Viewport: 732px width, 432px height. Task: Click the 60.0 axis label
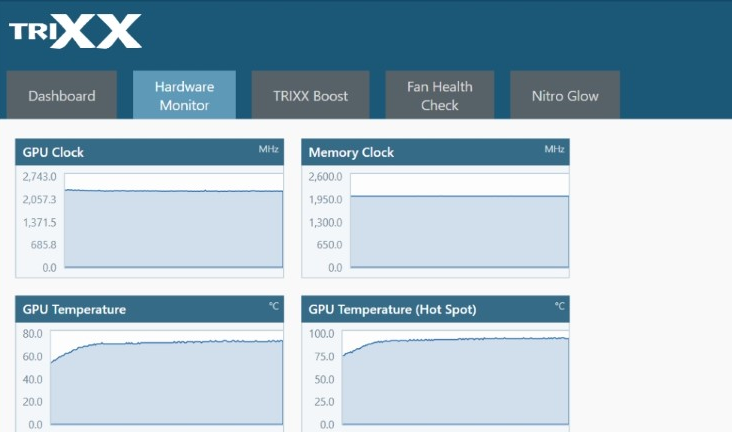tap(33, 356)
